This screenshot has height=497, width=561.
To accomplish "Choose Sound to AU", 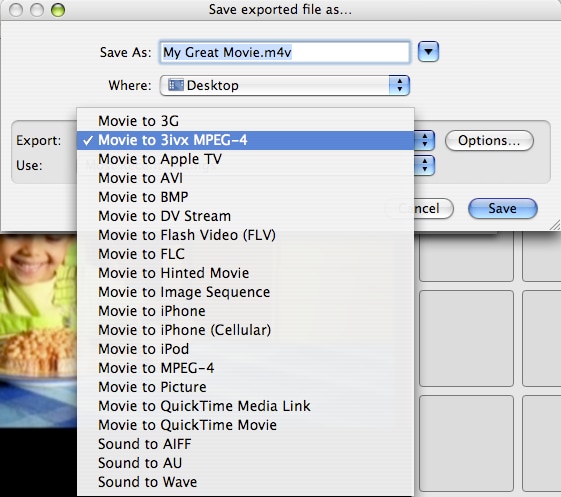I will 245,463.
